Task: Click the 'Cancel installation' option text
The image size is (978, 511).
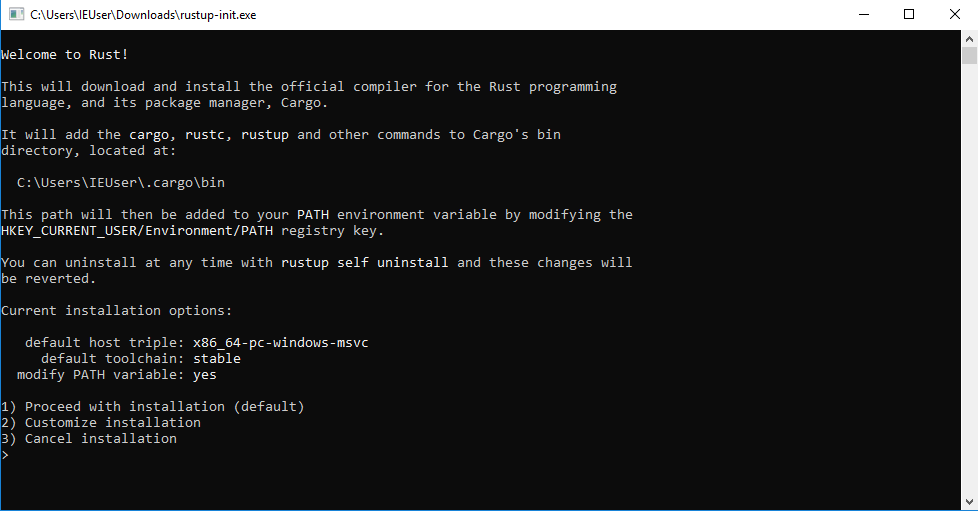Action: 100,439
